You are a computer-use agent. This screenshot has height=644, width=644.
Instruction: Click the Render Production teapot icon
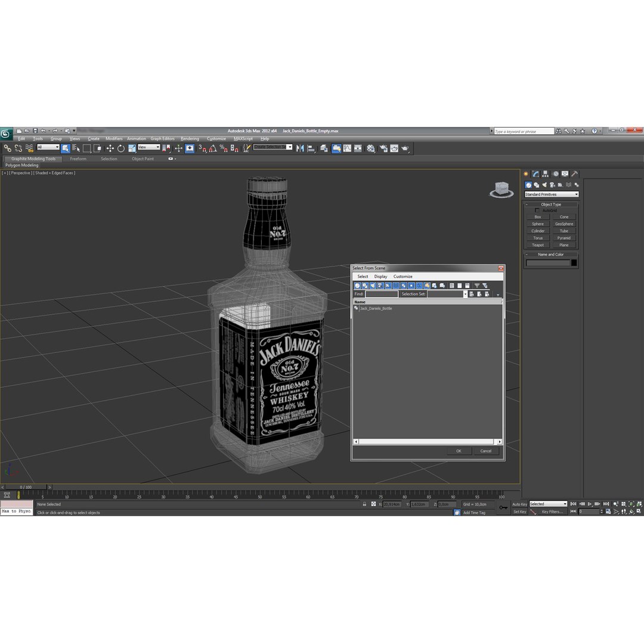click(x=405, y=148)
